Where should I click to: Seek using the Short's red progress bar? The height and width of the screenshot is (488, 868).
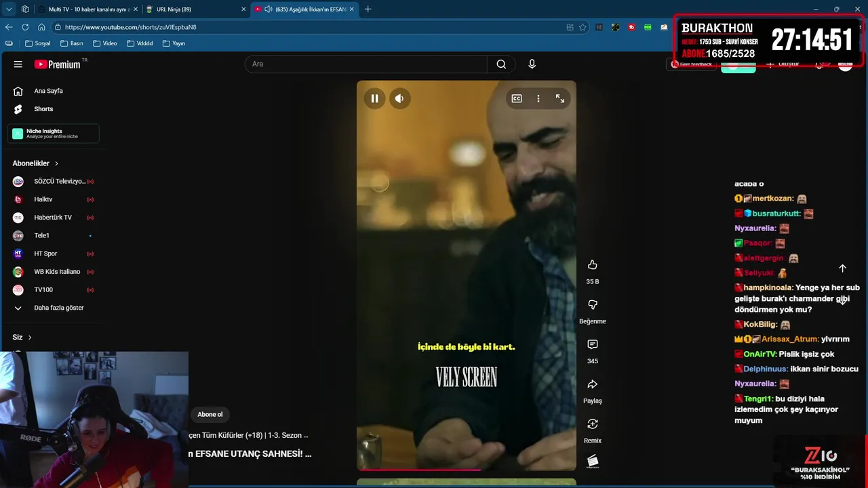click(x=467, y=469)
